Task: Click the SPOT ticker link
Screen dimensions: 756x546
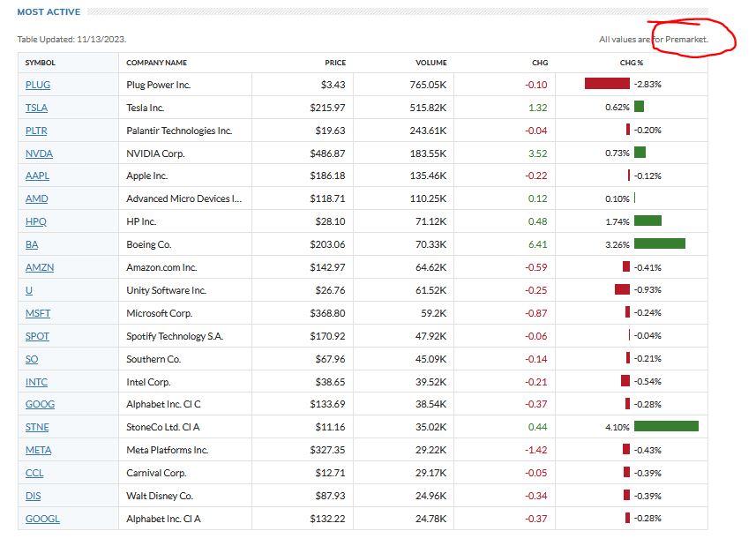Action: 38,336
